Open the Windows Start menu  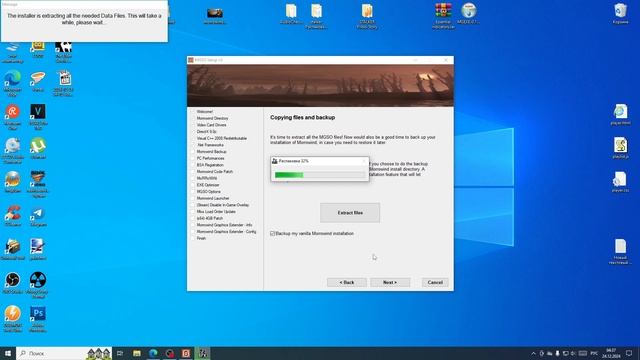[8, 353]
